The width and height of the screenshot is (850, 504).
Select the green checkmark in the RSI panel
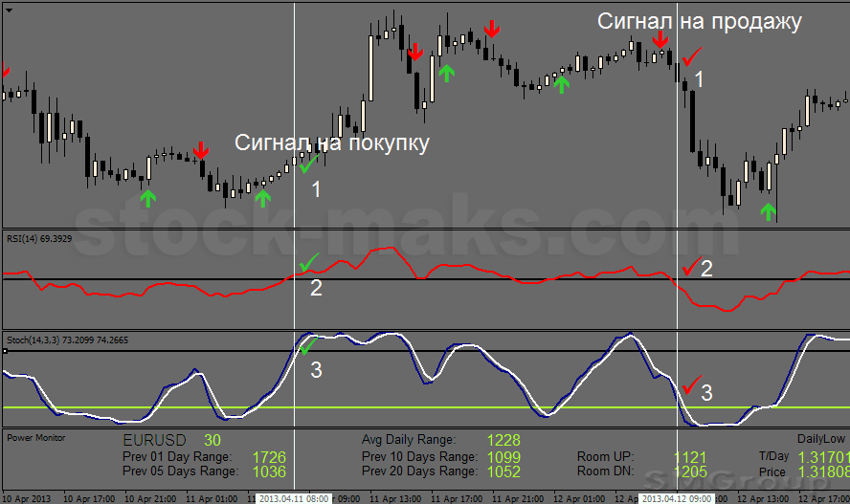(308, 261)
